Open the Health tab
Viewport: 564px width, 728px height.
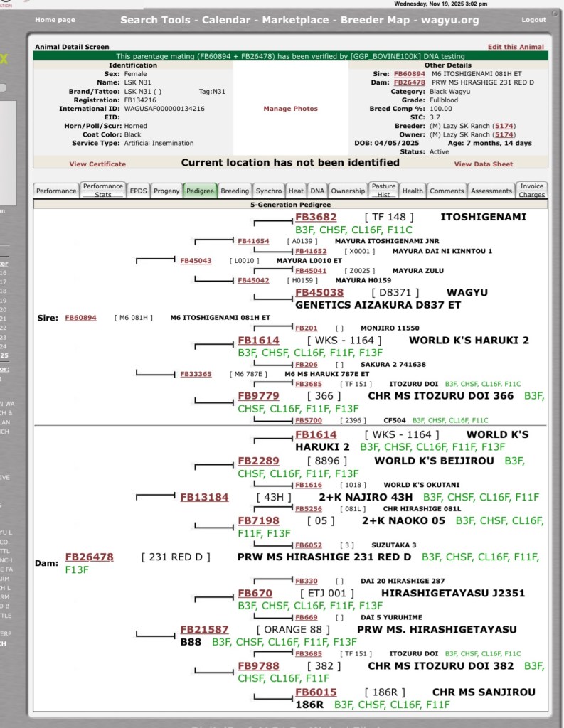tap(412, 191)
